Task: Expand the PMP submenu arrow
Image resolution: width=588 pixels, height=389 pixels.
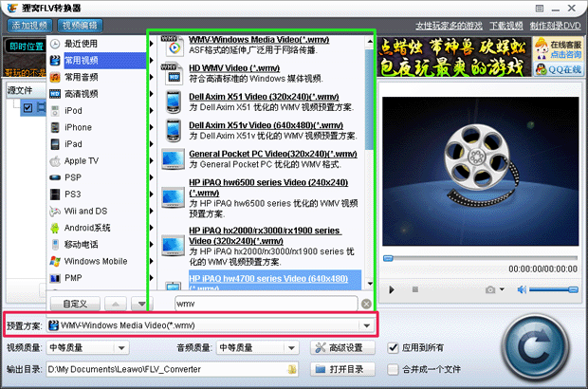Action: click(x=151, y=278)
